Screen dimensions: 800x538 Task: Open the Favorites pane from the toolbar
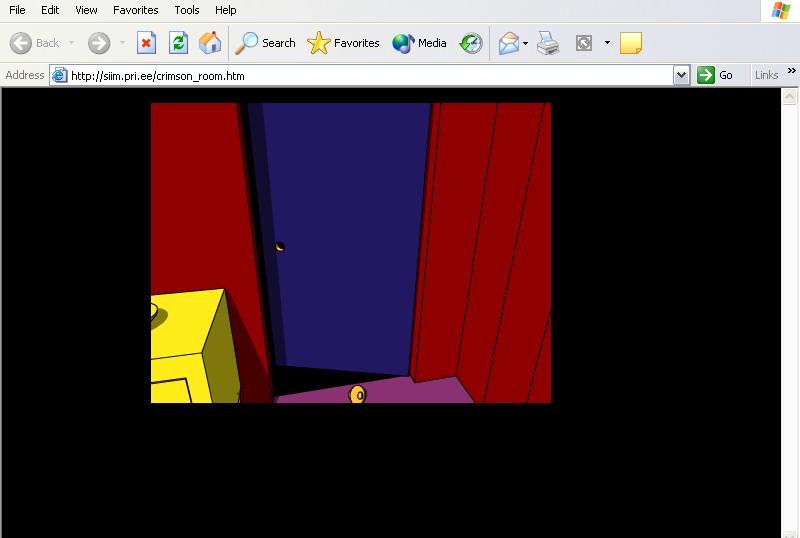tap(343, 43)
